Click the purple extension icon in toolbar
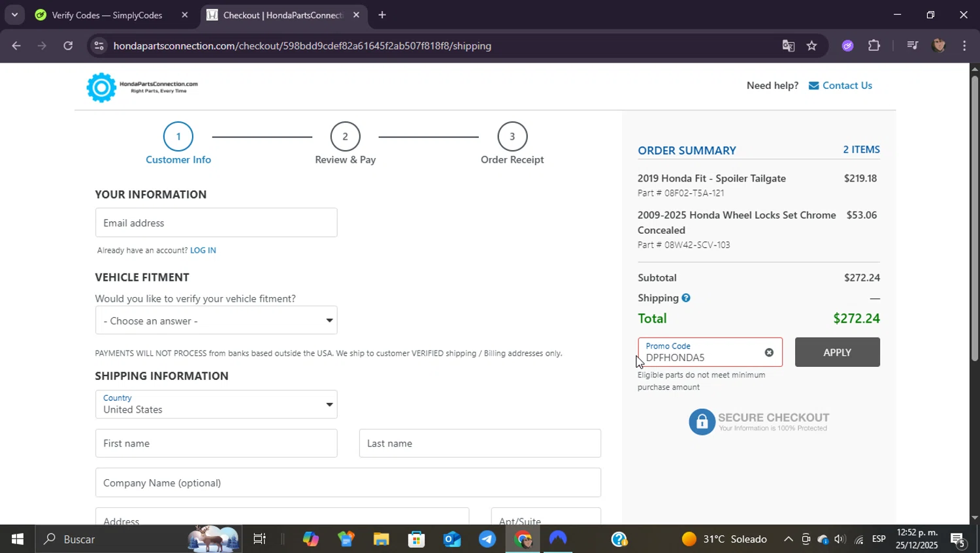 click(848, 46)
